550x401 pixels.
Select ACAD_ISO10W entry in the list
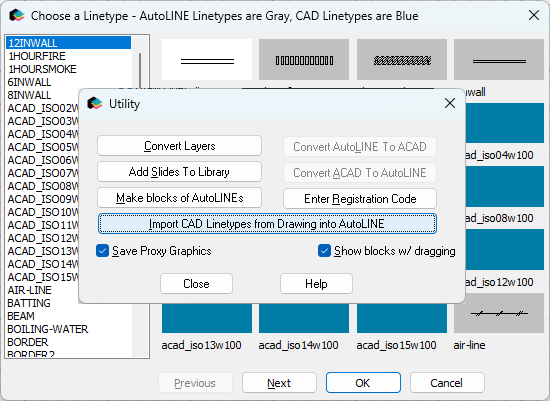click(x=42, y=212)
